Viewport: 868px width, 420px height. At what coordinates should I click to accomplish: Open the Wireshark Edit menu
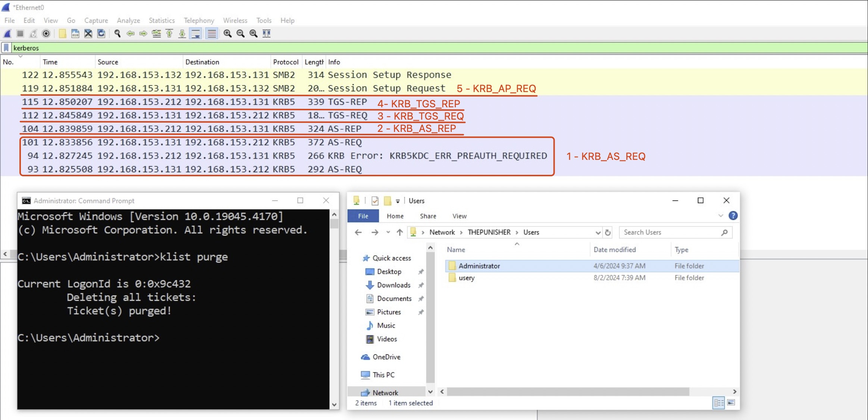[x=29, y=20]
